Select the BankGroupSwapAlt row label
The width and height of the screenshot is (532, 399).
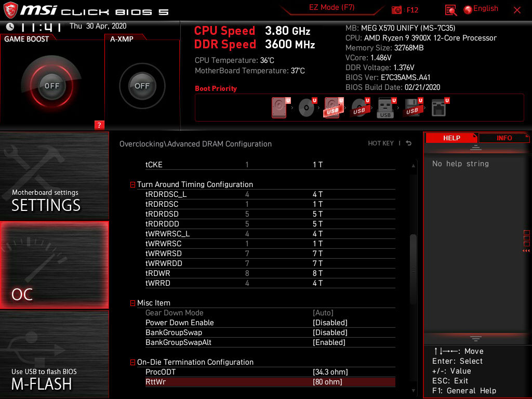pos(178,342)
